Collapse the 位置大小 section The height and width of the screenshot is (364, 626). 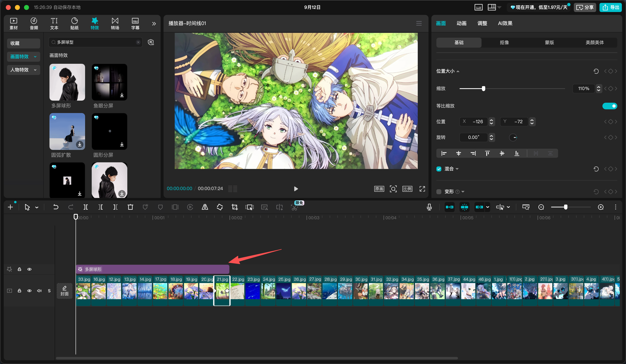[458, 71]
